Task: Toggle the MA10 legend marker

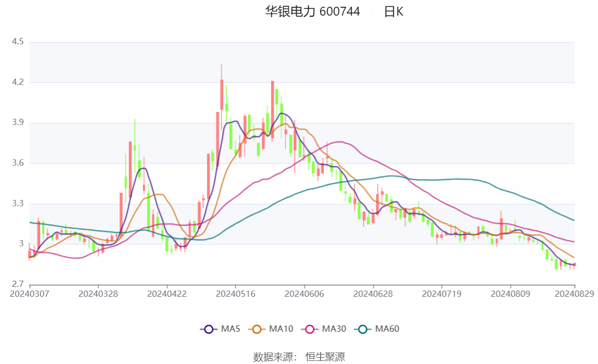Action: point(257,329)
